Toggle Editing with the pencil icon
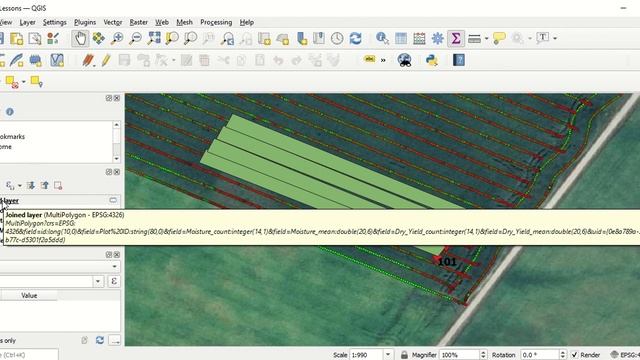The width and height of the screenshot is (640, 360). pyautogui.click(x=106, y=60)
